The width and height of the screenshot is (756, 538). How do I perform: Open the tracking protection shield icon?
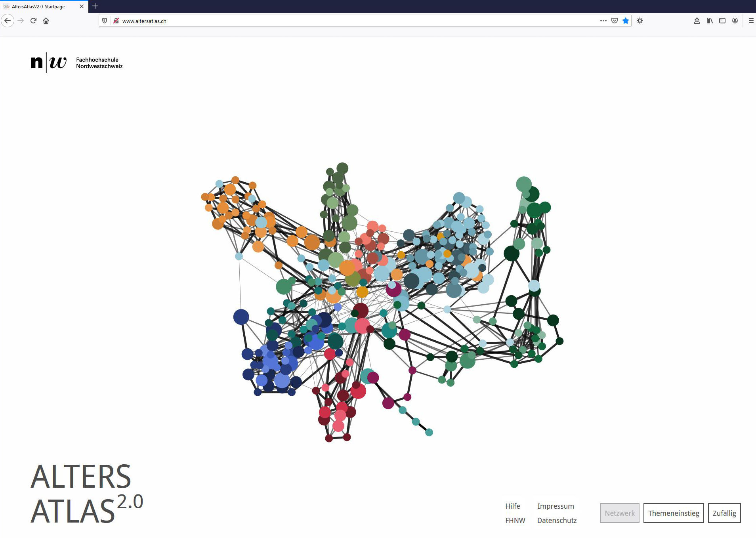(105, 21)
